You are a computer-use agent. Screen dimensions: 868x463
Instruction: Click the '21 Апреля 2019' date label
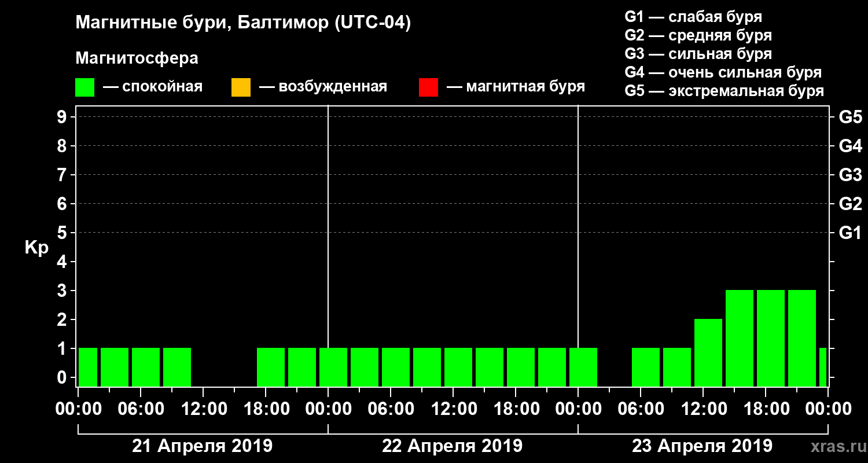pyautogui.click(x=202, y=446)
